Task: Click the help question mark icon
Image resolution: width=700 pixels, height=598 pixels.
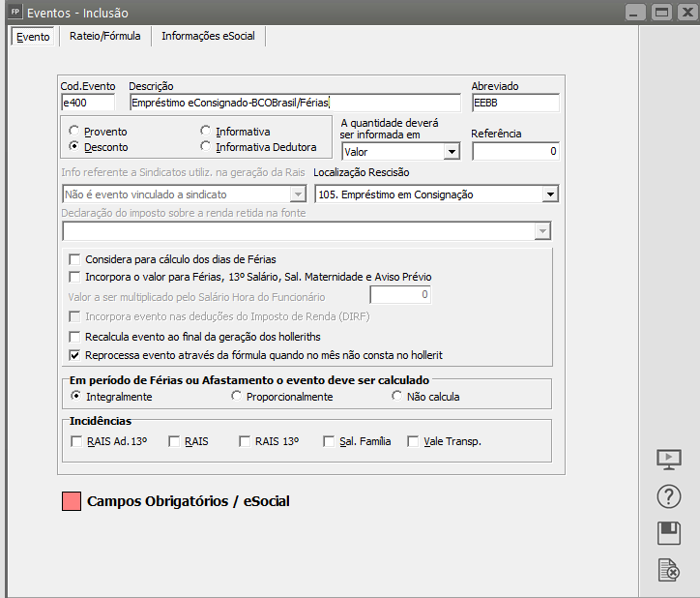Action: (x=668, y=496)
